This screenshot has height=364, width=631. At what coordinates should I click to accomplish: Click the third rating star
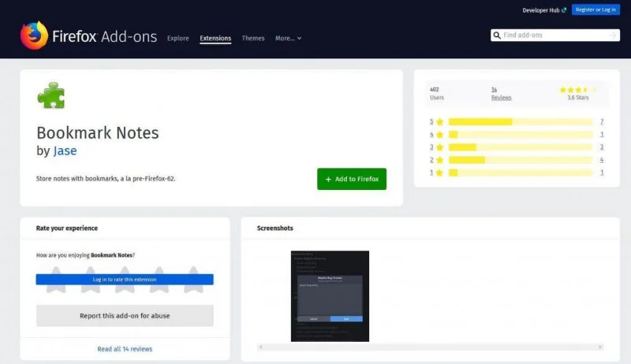pyautogui.click(x=125, y=280)
